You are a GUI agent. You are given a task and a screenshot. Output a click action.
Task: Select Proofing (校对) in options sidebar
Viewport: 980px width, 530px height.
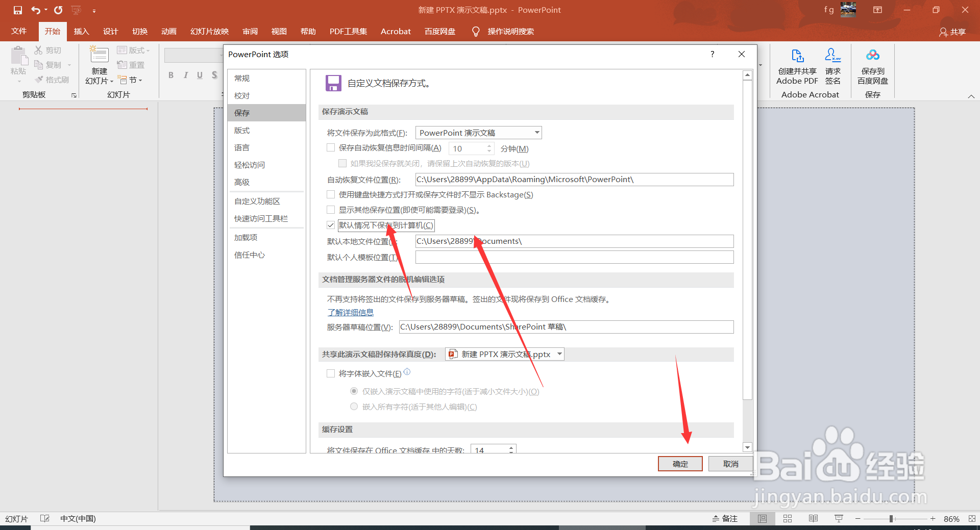[x=266, y=95]
